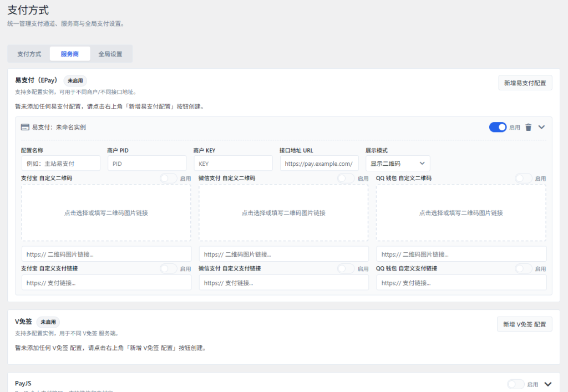This screenshot has height=392, width=568.
Task: Focus the 商户 PID input field
Action: [x=146, y=164]
